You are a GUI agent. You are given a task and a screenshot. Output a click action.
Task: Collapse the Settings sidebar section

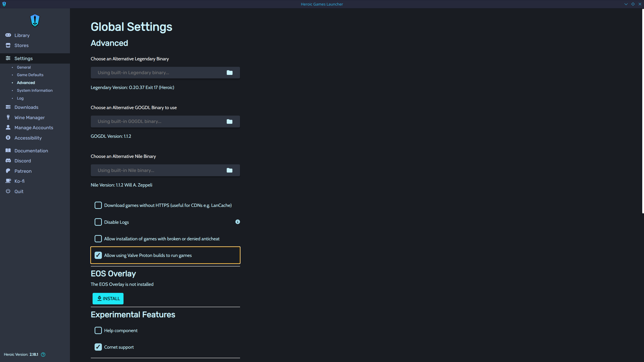23,58
